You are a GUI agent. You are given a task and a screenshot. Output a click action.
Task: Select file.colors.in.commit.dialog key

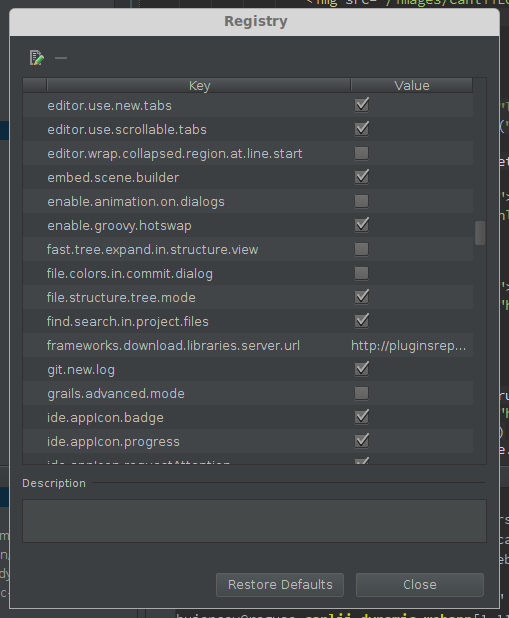click(130, 274)
